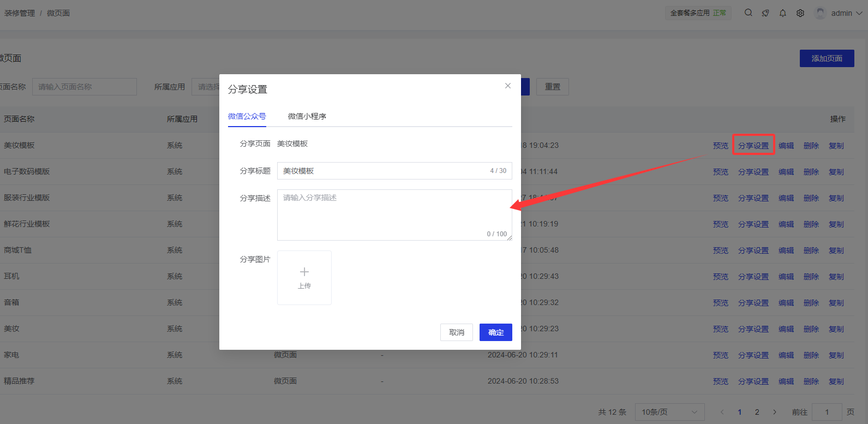
Task: Click the 确定 button in dialog
Action: [x=495, y=332]
